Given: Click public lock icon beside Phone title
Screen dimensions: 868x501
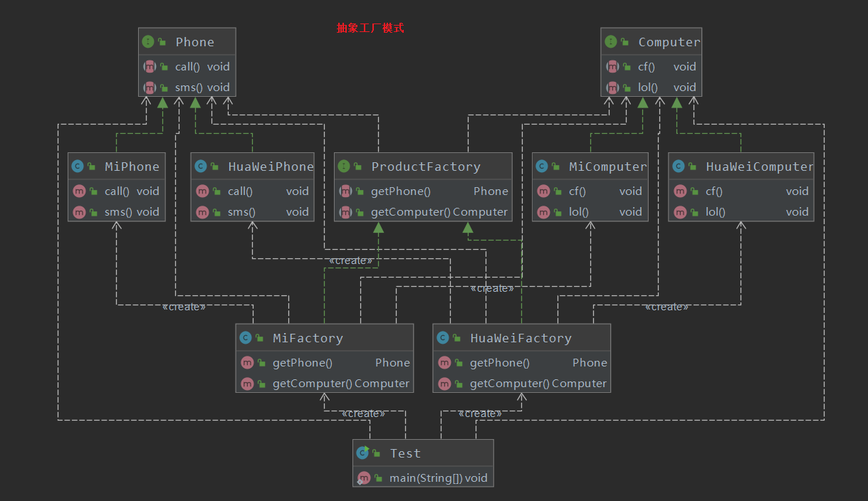Looking at the screenshot, I should click(x=162, y=43).
